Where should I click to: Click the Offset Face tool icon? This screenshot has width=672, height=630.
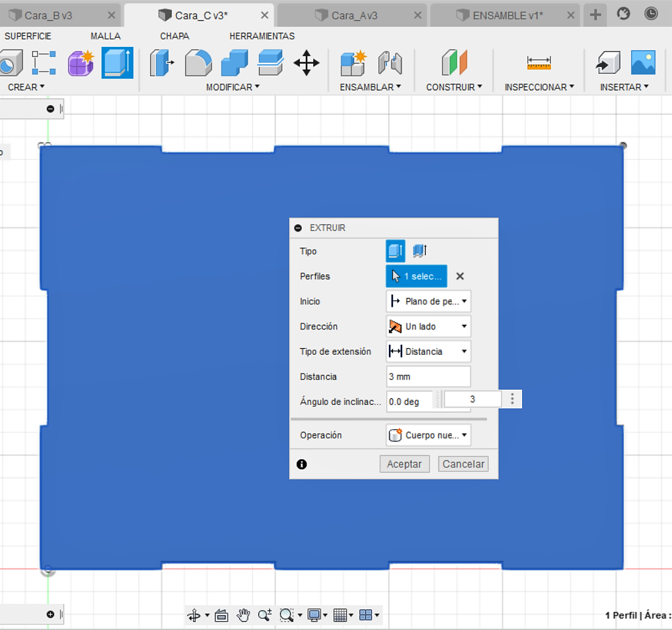(270, 63)
